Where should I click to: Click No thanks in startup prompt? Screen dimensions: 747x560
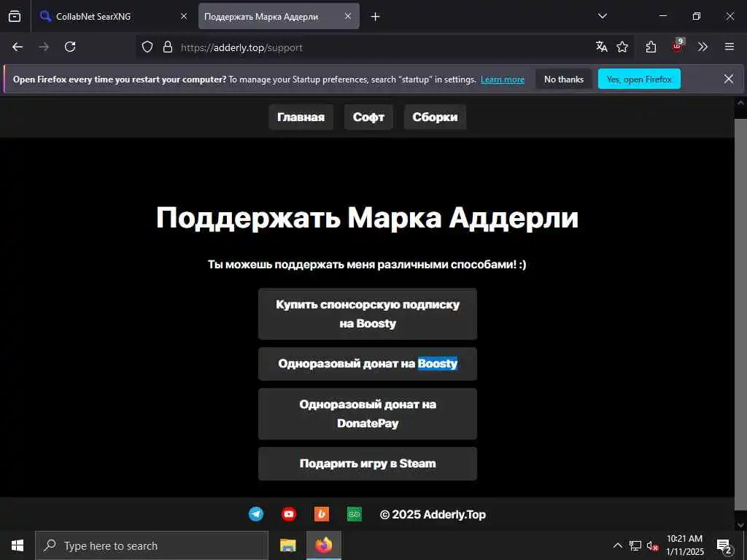564,79
